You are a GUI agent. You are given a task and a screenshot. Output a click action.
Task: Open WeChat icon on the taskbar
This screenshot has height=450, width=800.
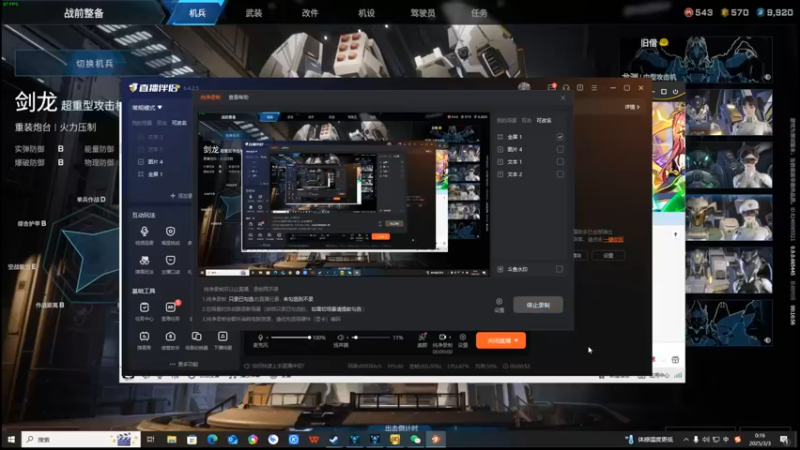coord(415,439)
